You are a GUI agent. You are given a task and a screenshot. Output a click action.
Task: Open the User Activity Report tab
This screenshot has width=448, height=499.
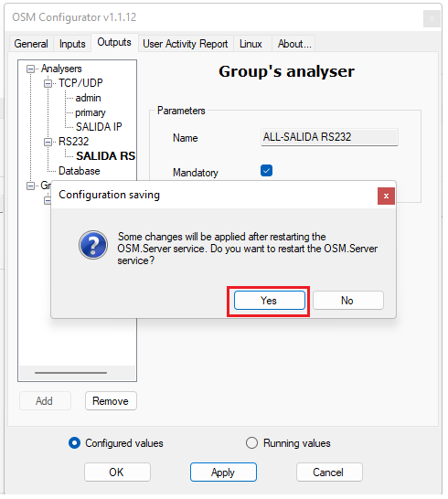pos(186,44)
